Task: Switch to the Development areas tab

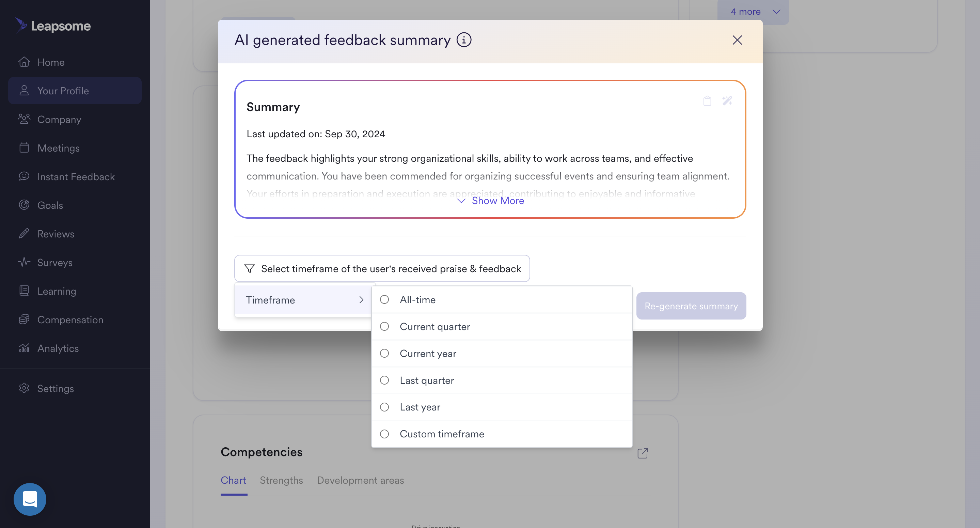Action: (x=360, y=480)
